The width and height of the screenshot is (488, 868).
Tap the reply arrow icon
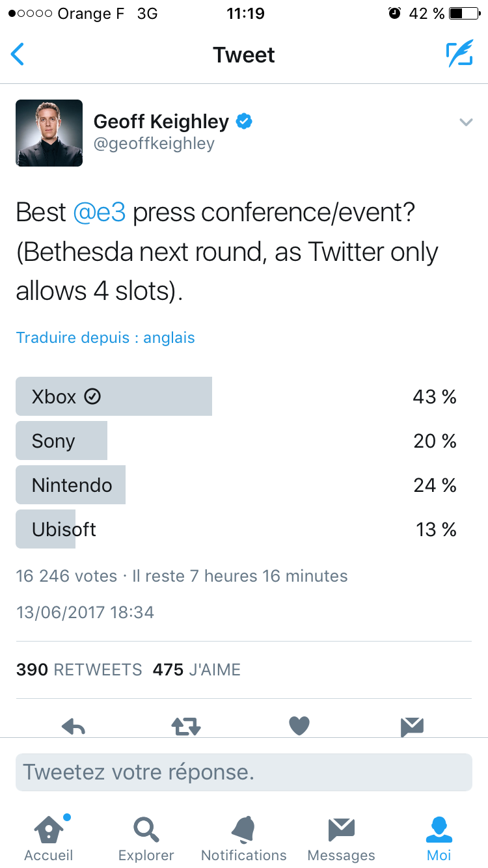coord(74,726)
